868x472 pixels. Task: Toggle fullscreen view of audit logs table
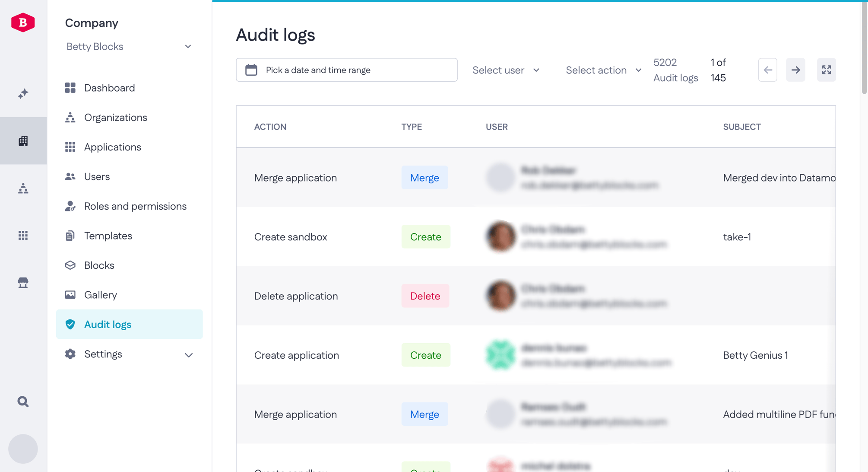[x=827, y=70]
